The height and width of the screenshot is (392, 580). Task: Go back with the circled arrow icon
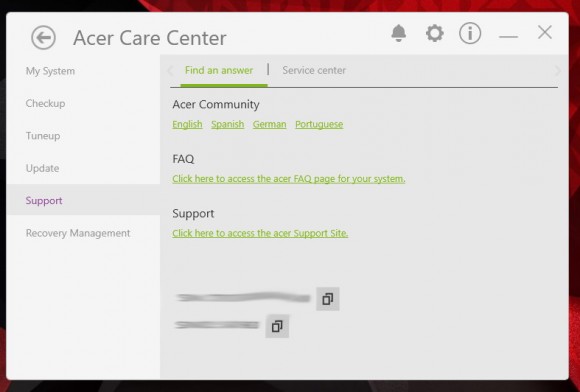44,38
